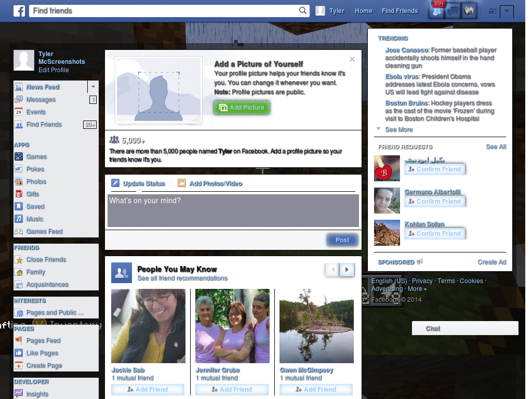Open the News Feed dropdown arrow
Image resolution: width=532 pixels, height=399 pixels.
pos(93,87)
